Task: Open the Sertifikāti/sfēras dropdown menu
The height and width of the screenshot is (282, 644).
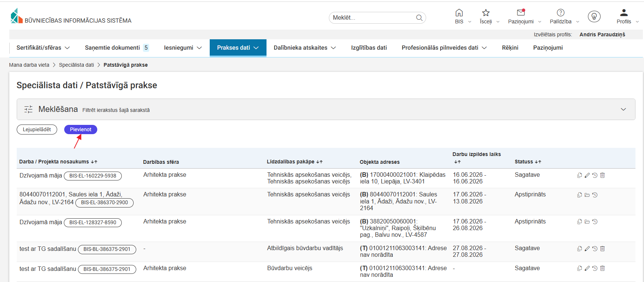Action: coord(43,48)
